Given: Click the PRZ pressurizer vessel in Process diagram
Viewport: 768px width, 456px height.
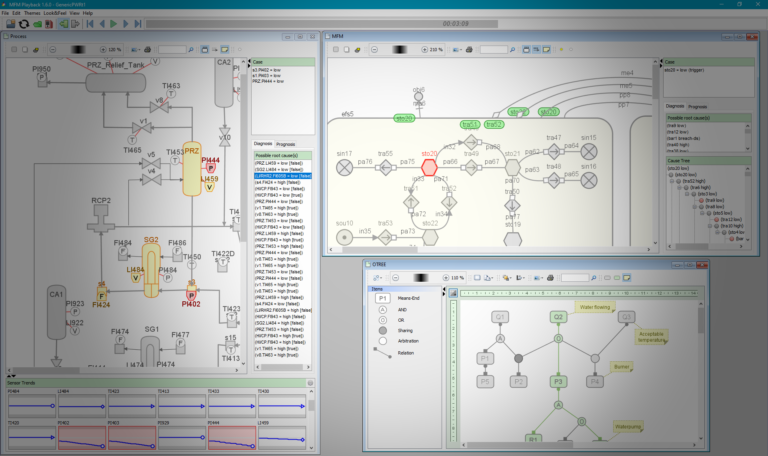Looking at the screenshot, I should (192, 169).
